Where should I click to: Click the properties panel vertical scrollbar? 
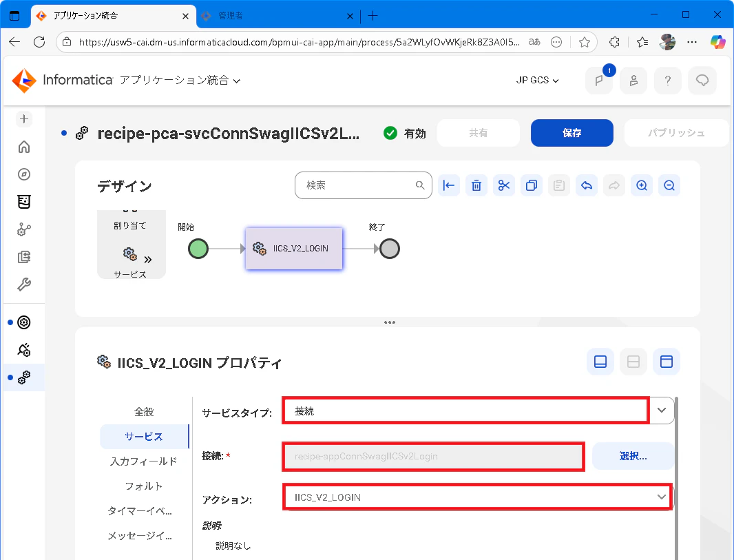676,477
